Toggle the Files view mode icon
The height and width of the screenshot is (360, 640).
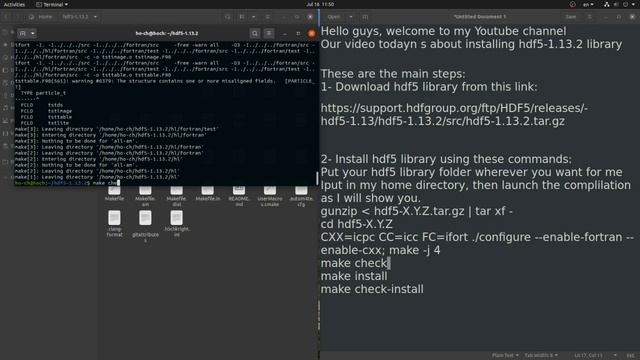pyautogui.click(x=242, y=17)
